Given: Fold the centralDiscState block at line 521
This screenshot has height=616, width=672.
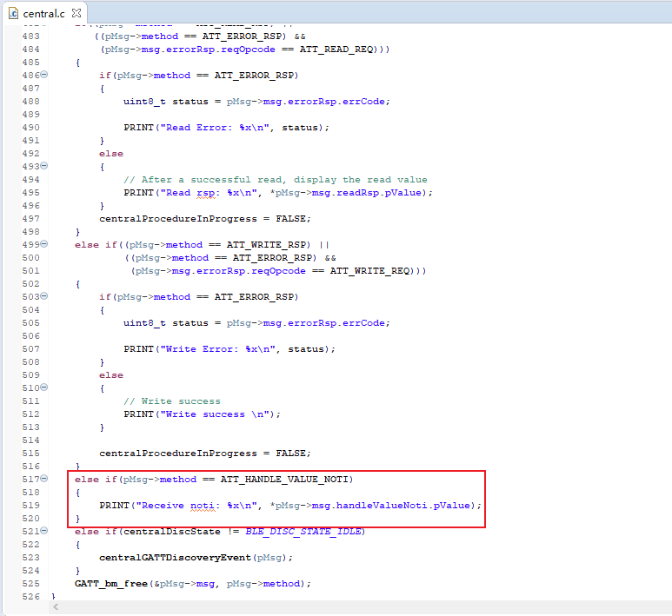Looking at the screenshot, I should [44, 531].
